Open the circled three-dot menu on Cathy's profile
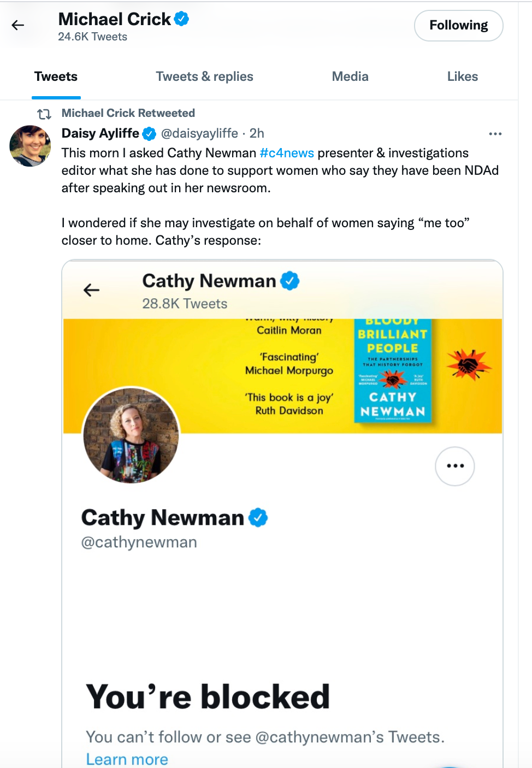Viewport: 532px width, 768px height. click(454, 466)
